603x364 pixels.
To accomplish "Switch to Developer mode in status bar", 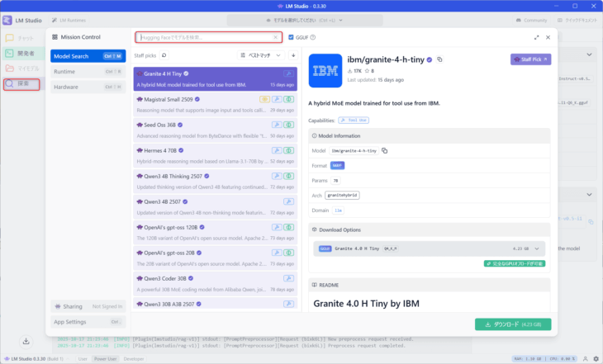I will point(133,359).
